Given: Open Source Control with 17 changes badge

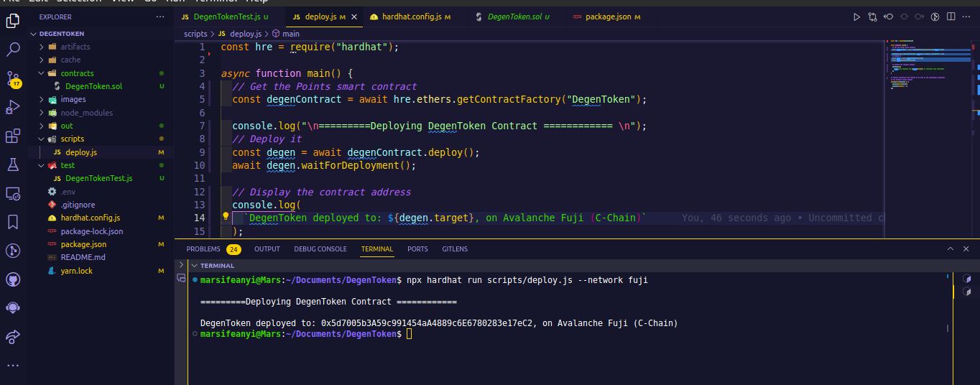Looking at the screenshot, I should [13, 78].
